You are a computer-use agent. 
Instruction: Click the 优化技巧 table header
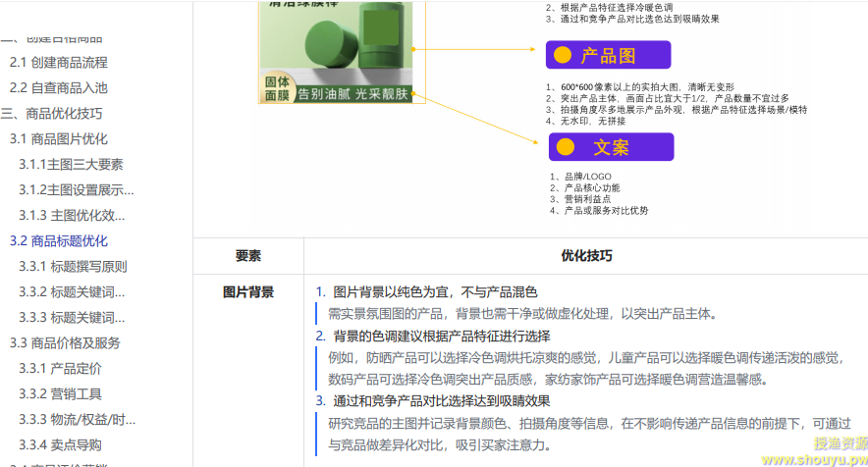point(586,256)
